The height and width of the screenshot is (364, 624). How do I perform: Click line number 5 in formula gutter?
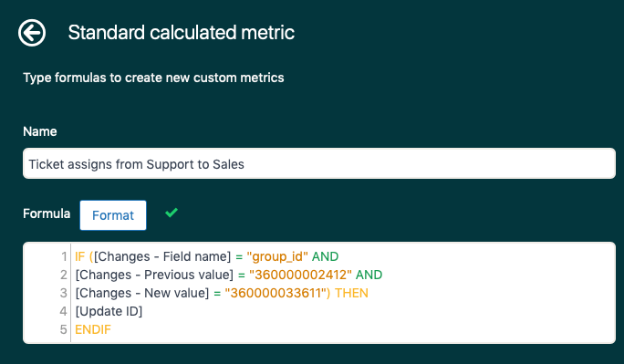point(64,329)
